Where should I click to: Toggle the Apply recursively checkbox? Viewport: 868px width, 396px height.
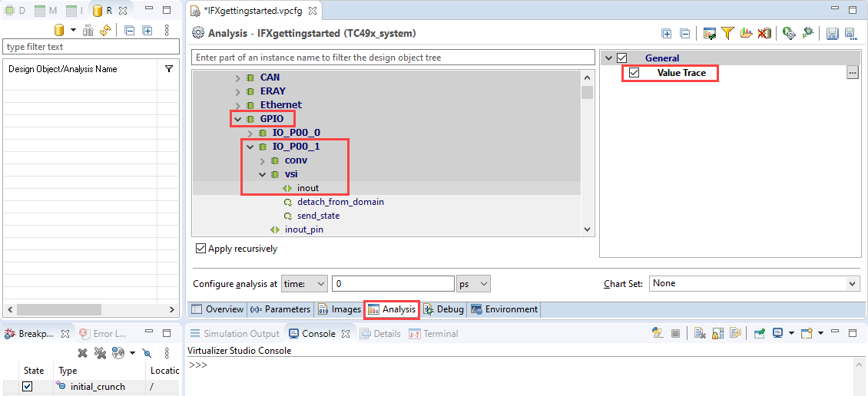click(x=201, y=249)
